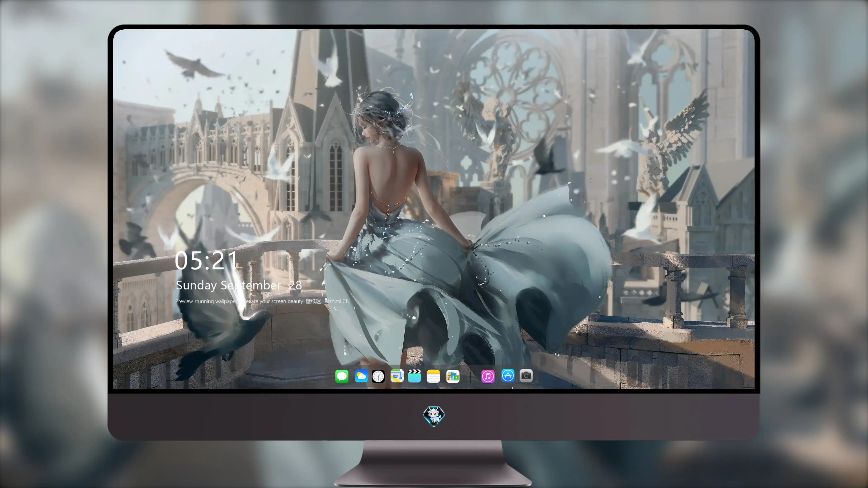Image resolution: width=868 pixels, height=488 pixels.
Task: Launch the clapperboard video app in the dock
Action: (x=415, y=376)
